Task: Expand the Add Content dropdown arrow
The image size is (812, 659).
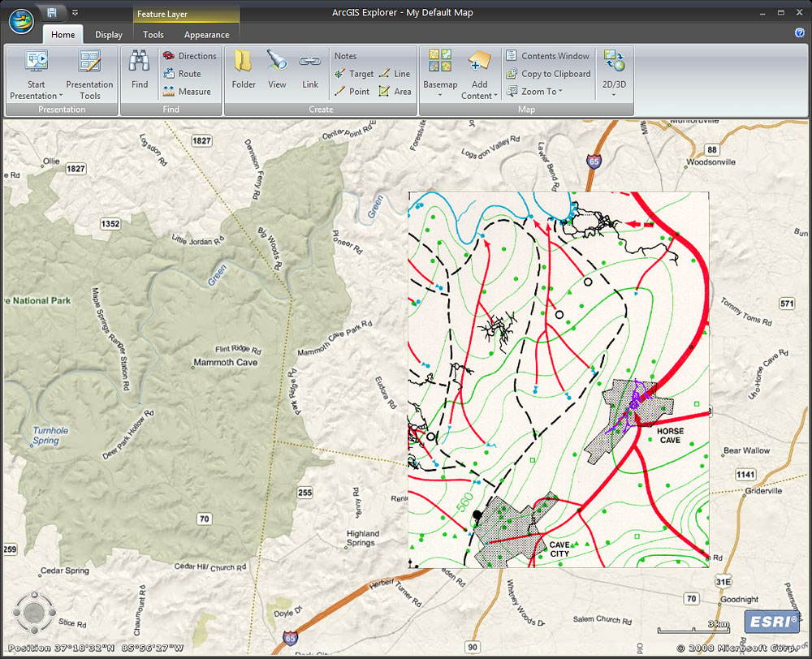Action: point(495,96)
